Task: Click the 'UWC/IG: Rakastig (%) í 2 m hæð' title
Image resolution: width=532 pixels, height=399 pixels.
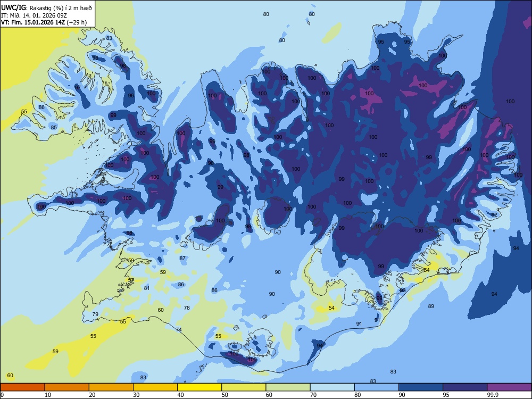Action: 46,7
